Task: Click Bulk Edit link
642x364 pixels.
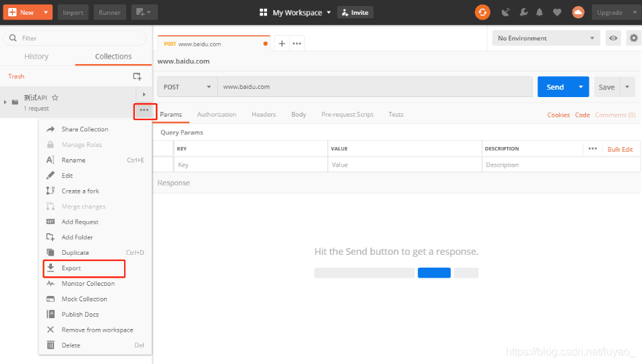Action: [x=620, y=150]
